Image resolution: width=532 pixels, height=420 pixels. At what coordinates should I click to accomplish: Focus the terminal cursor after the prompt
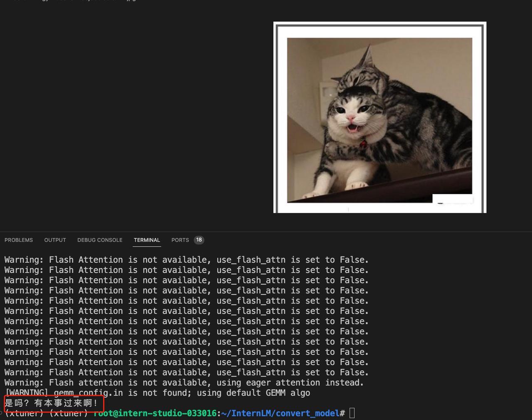click(352, 413)
